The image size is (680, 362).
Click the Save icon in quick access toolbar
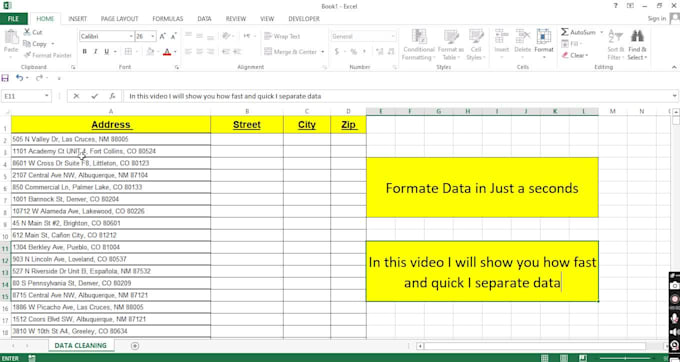5,78
